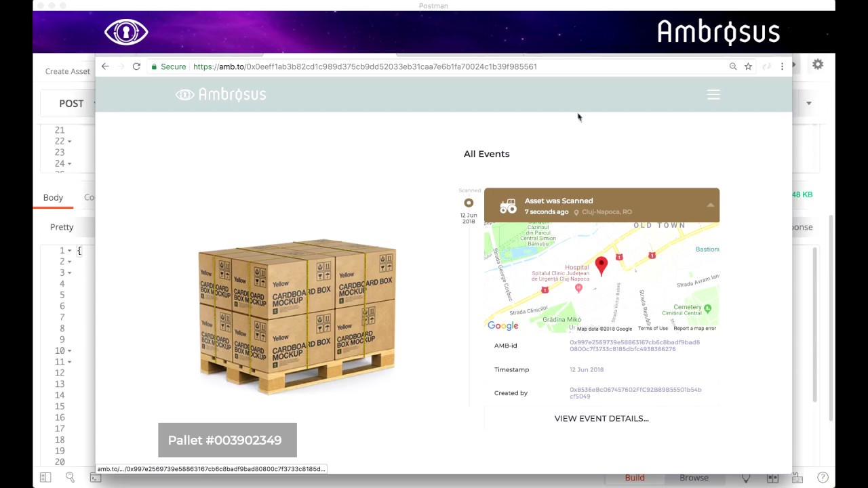Click the pallet cardboard boxes image
The image size is (868, 488).
point(297,316)
